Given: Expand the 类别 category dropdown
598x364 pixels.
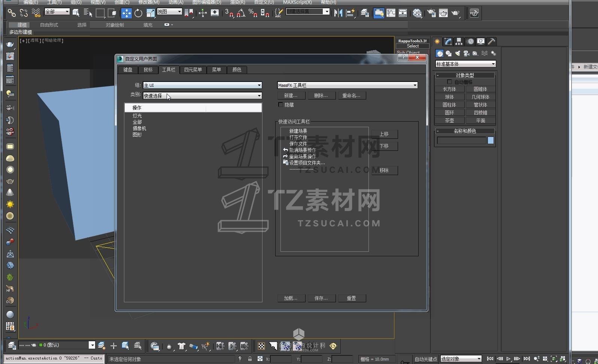Looking at the screenshot, I should click(x=259, y=96).
